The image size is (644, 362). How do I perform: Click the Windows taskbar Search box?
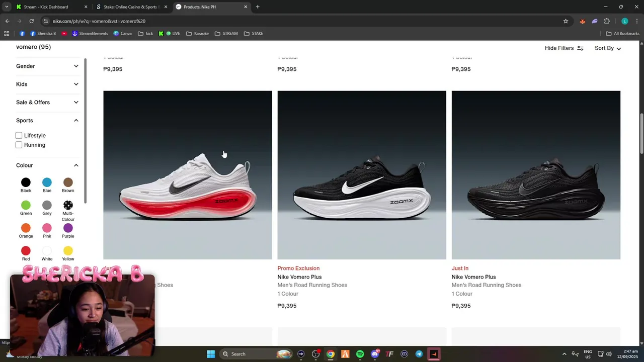click(257, 354)
